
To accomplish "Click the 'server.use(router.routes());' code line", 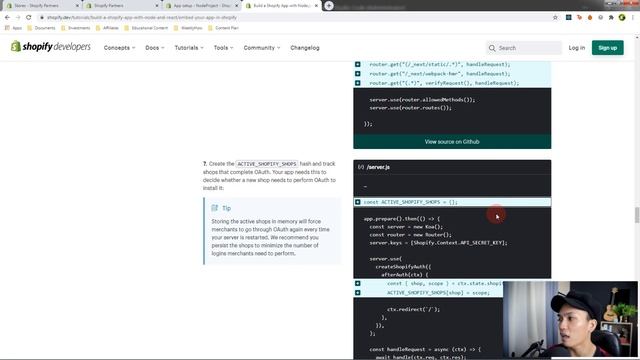I will (x=410, y=108).
